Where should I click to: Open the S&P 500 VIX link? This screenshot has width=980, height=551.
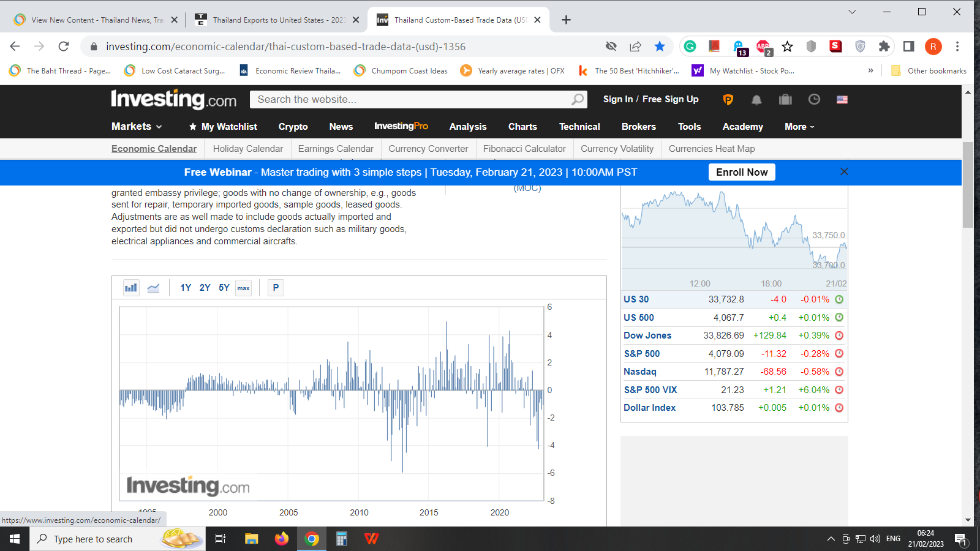point(650,390)
